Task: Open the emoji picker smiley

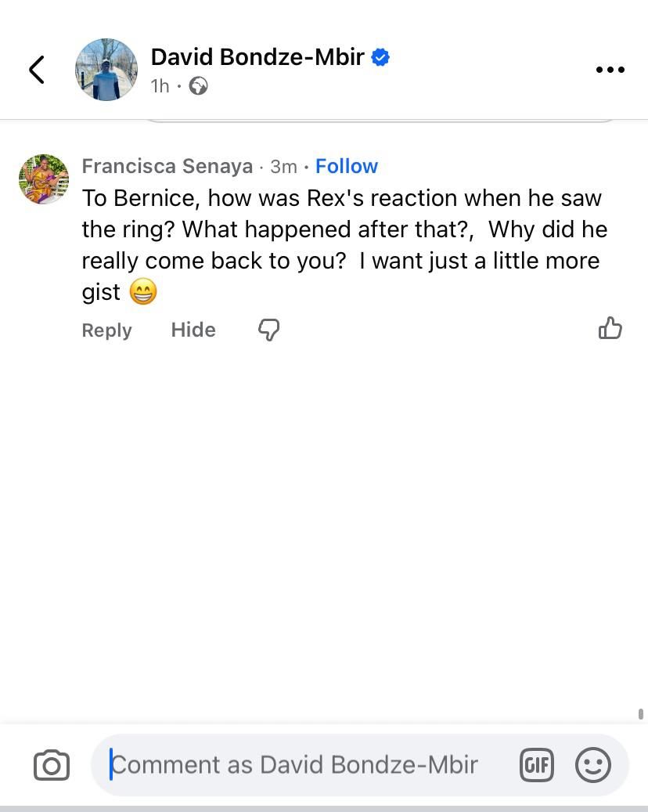Action: pyautogui.click(x=592, y=765)
